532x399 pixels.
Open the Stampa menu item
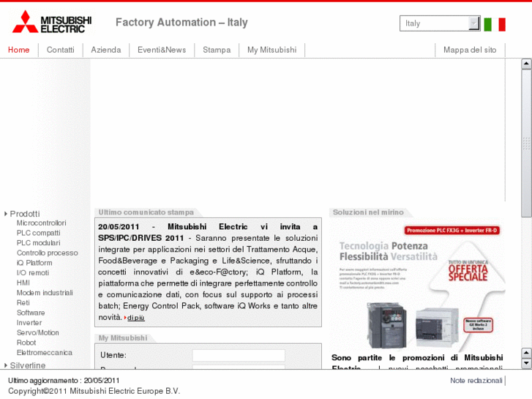(x=217, y=50)
